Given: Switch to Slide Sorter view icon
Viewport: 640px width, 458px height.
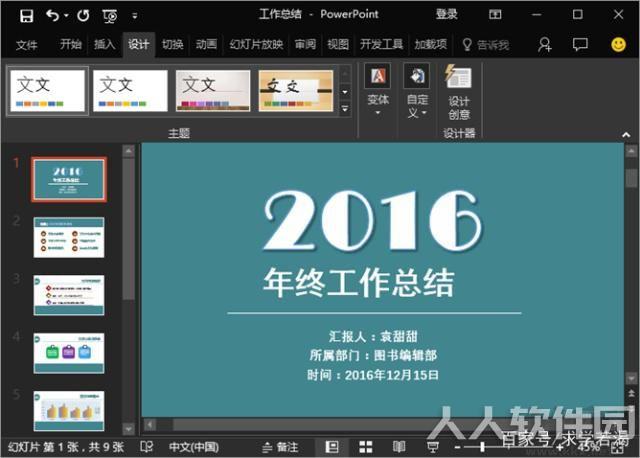Looking at the screenshot, I should pos(366,447).
